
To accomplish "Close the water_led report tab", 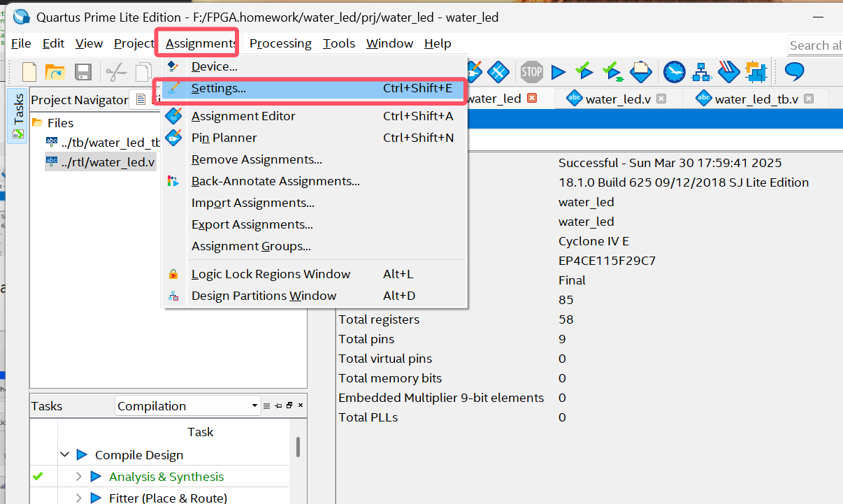I will click(532, 99).
